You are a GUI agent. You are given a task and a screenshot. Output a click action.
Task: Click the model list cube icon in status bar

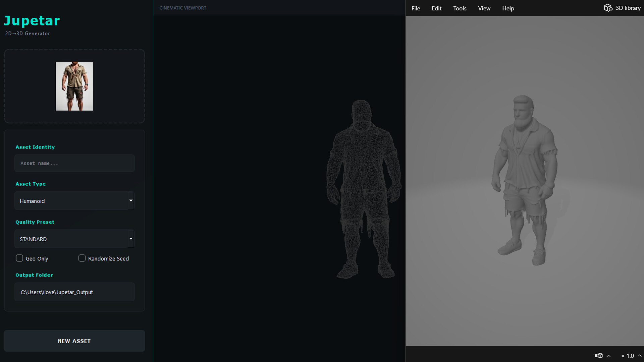[x=599, y=356]
